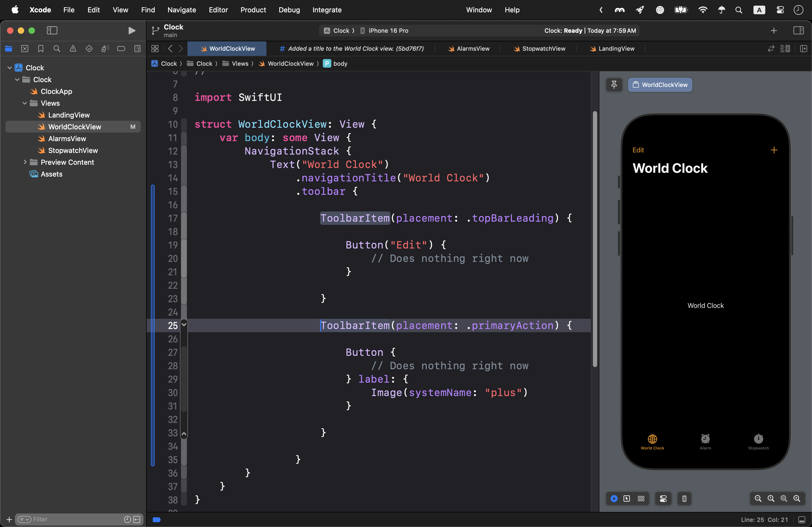Click the navigator Filter field
This screenshot has height=527, width=812.
coord(75,519)
